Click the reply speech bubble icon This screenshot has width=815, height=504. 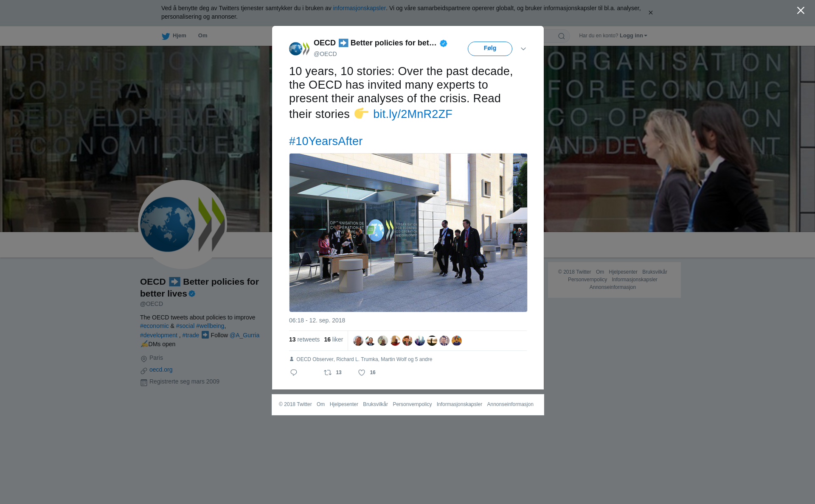(294, 372)
